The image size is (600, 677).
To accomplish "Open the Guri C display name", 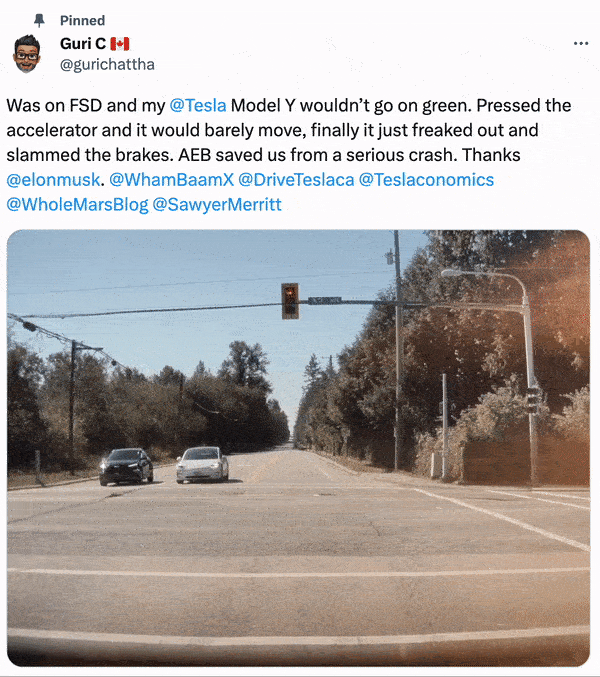I will coord(83,44).
